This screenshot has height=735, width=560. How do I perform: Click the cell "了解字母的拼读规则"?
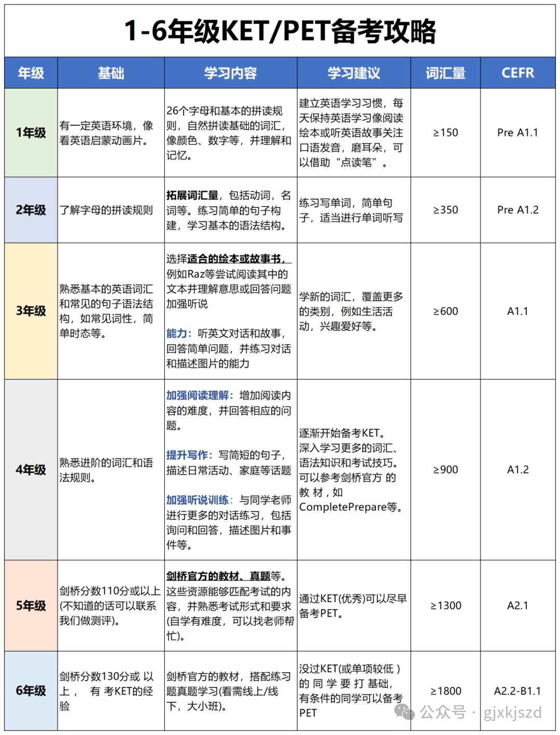click(x=111, y=210)
